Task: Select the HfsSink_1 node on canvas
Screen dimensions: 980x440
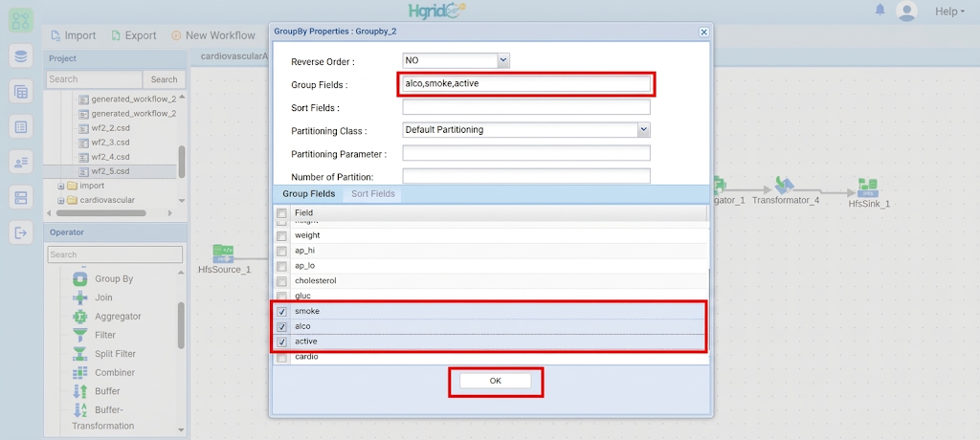Action: click(x=869, y=193)
